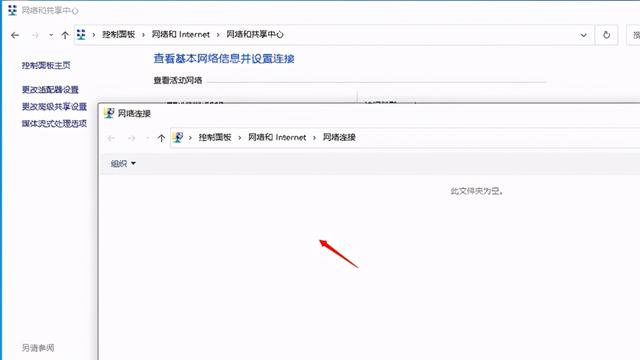The image size is (640, 360).
Task: Open 更改高级共享设置 in sidebar
Action: (54, 107)
